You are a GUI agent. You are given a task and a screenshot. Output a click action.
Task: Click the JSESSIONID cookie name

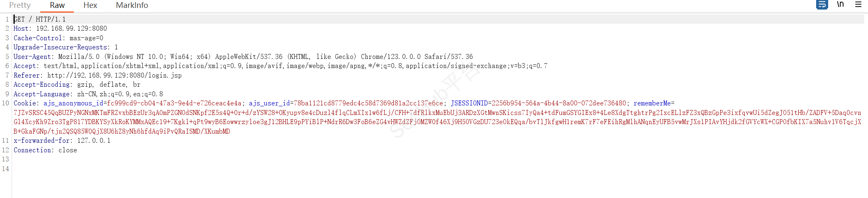[x=469, y=103]
